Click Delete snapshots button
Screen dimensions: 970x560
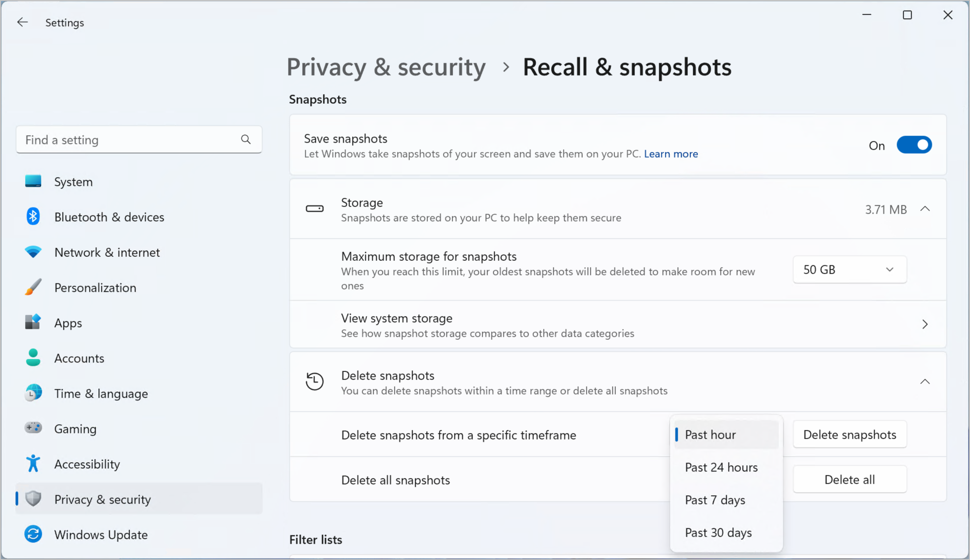click(850, 434)
